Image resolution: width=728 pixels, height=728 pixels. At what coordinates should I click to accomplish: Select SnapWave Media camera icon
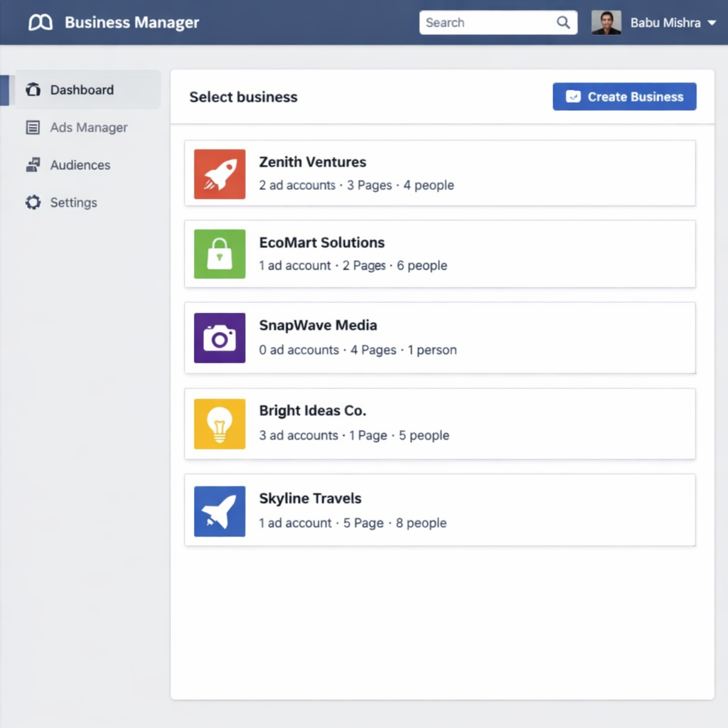pyautogui.click(x=220, y=338)
